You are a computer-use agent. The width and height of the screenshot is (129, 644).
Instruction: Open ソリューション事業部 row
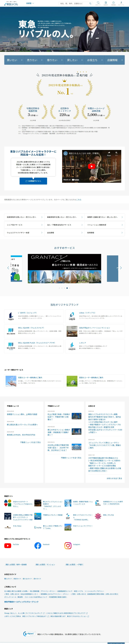[x=105, y=225]
